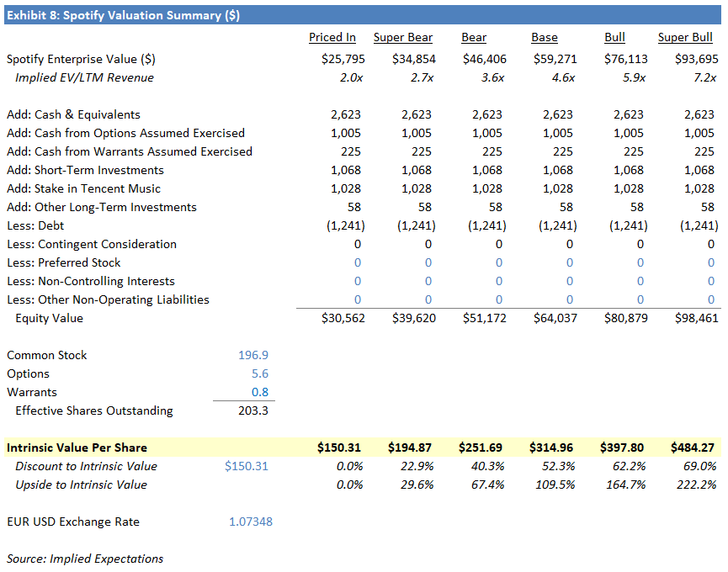Image resolution: width=728 pixels, height=572 pixels.
Task: Select the Super Bear column header
Action: pyautogui.click(x=403, y=38)
